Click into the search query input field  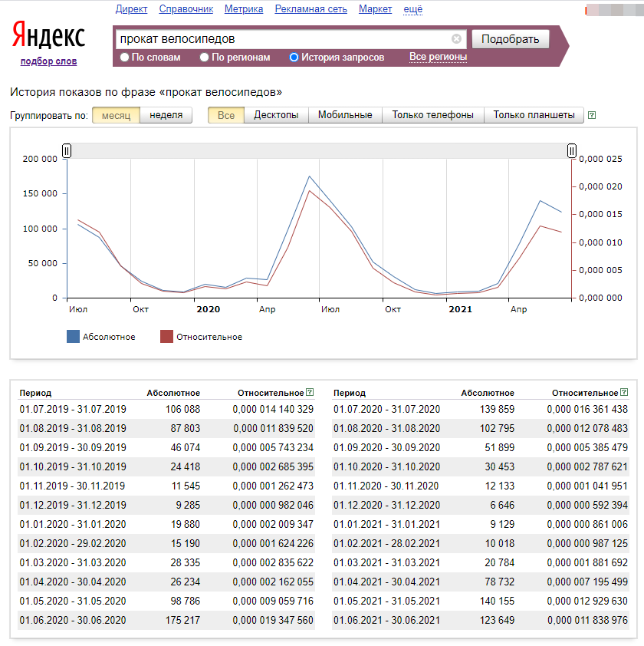coord(284,39)
